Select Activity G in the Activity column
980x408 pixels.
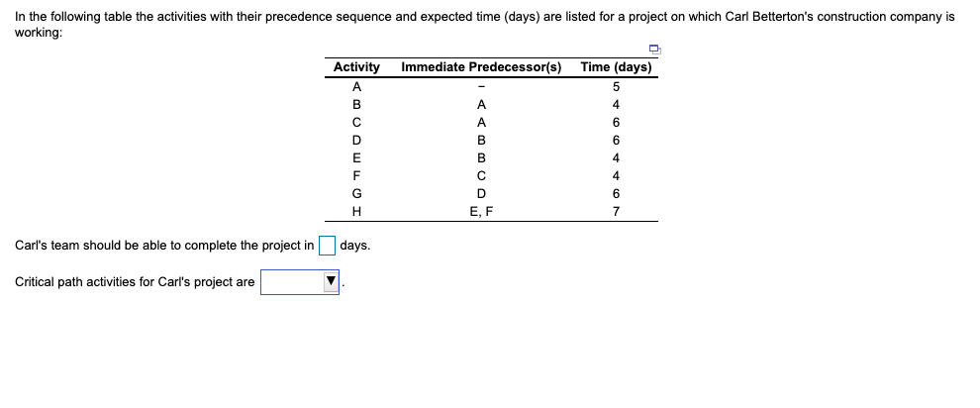click(x=356, y=194)
